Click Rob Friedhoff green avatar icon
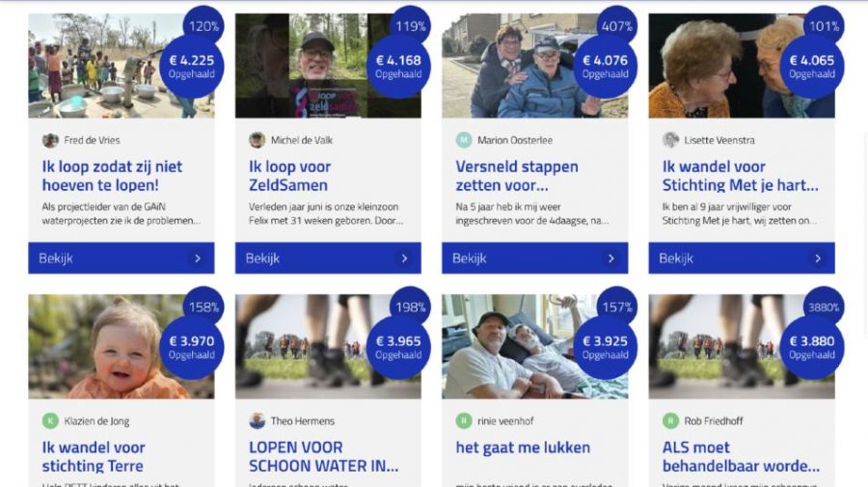The width and height of the screenshot is (868, 487). click(x=670, y=420)
